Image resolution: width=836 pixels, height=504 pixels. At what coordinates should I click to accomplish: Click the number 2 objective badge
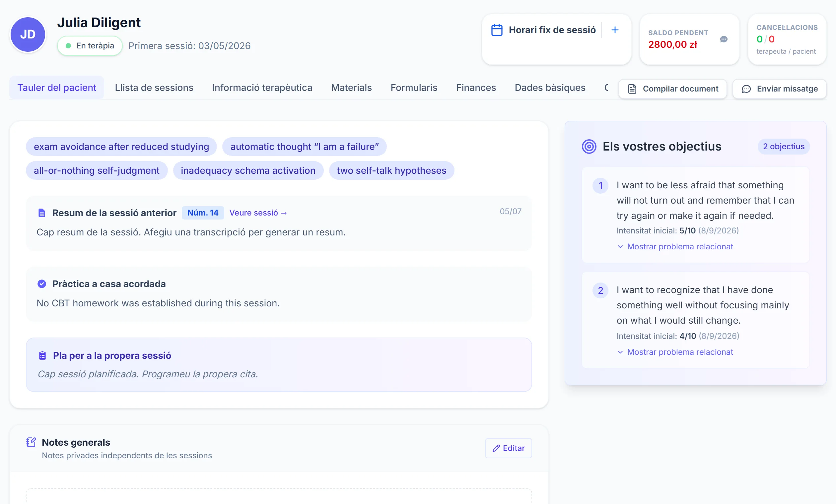(600, 290)
